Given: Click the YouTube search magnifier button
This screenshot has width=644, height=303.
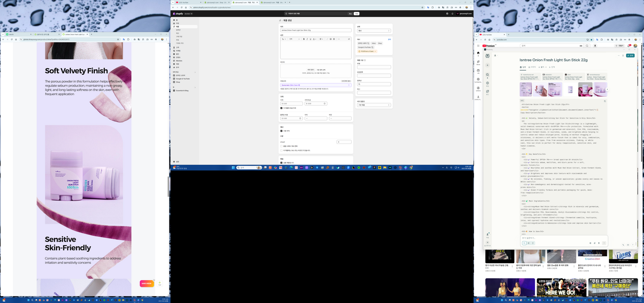Looking at the screenshot, I should pos(587,46).
